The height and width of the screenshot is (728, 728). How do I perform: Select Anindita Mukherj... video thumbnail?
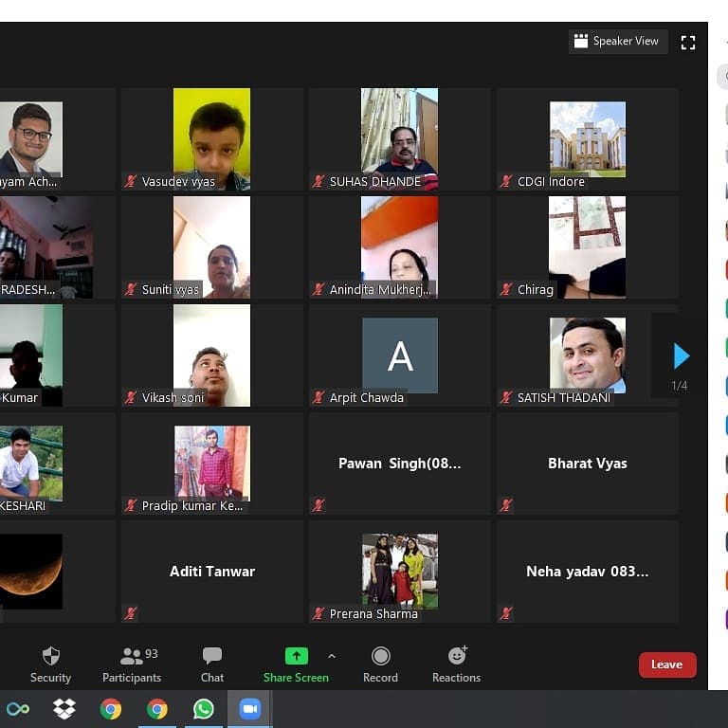[x=399, y=247]
